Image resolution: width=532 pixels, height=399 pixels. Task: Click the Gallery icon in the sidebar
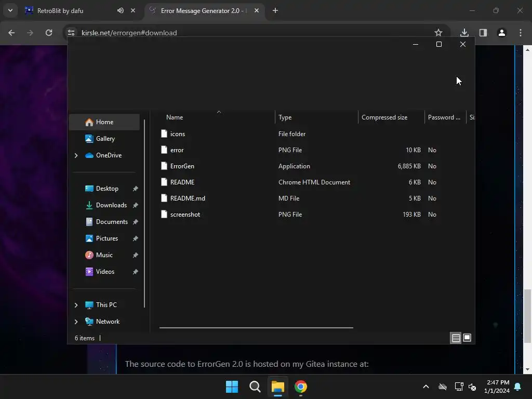(89, 138)
